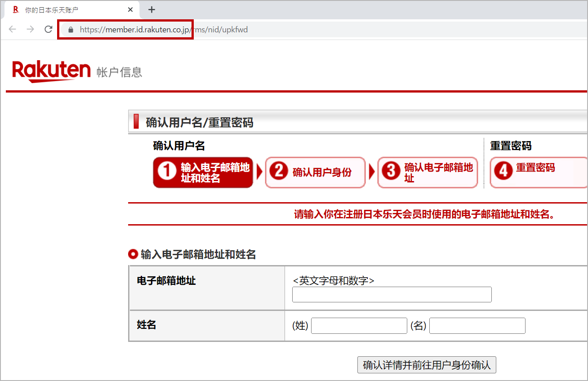Click the 电子邮箱地址 row label
The width and height of the screenshot is (588, 381).
pos(166,281)
